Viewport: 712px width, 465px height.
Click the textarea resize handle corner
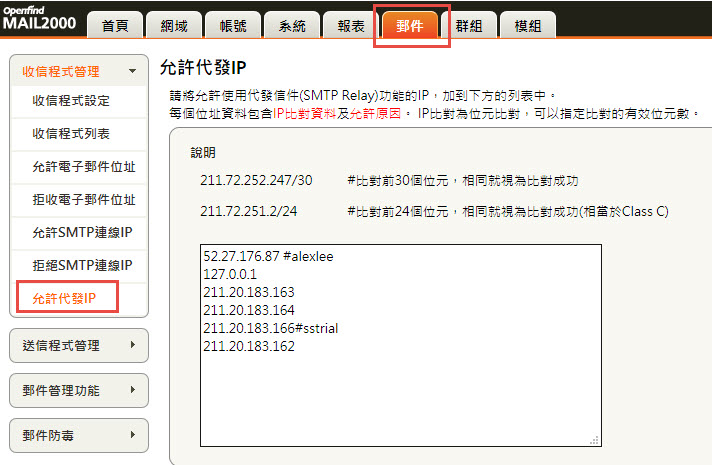[x=594, y=440]
